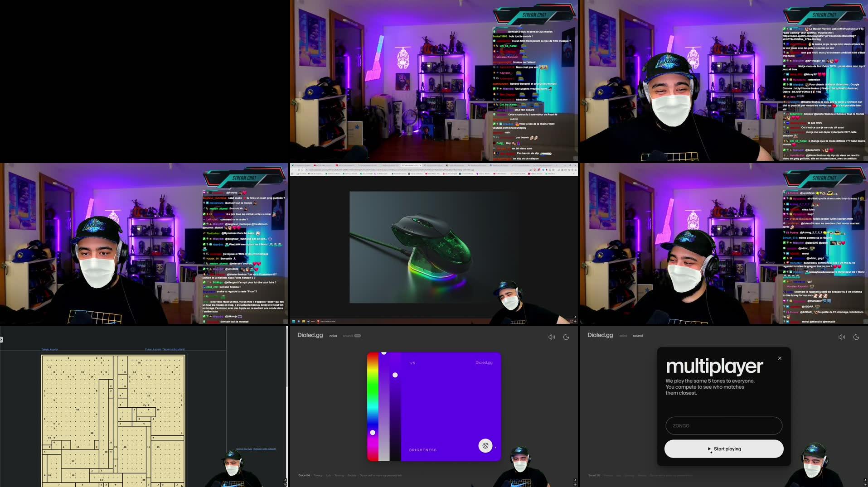Toggle mute on the color game audio
Viewport: 868px width, 487px height.
click(x=552, y=337)
